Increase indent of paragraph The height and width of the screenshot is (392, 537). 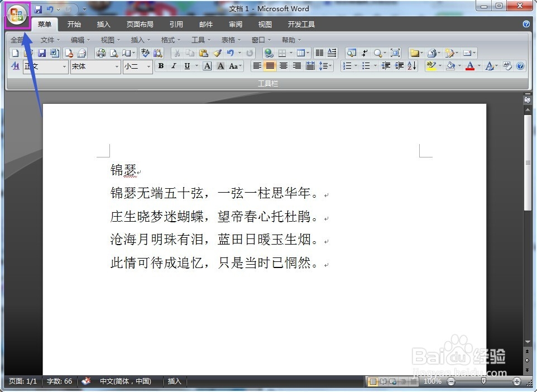(399, 66)
